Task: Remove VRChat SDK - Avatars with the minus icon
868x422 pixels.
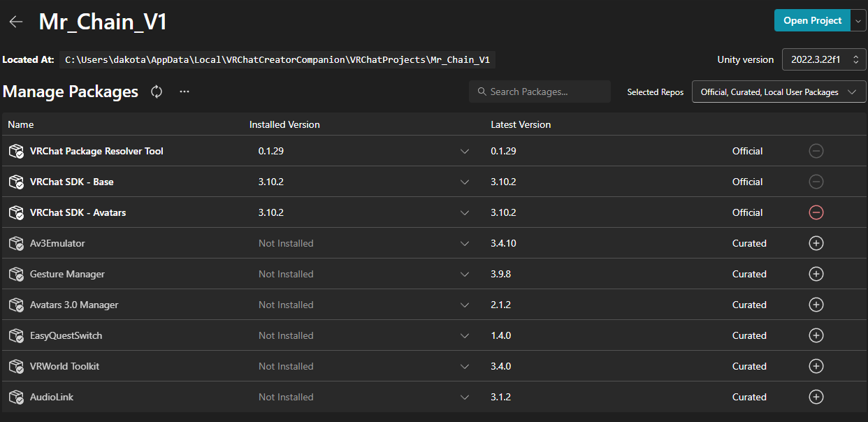Action: [x=816, y=212]
